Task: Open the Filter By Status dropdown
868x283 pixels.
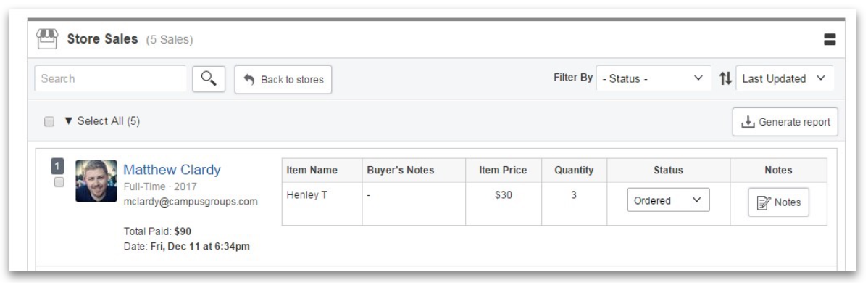Action: pyautogui.click(x=654, y=79)
